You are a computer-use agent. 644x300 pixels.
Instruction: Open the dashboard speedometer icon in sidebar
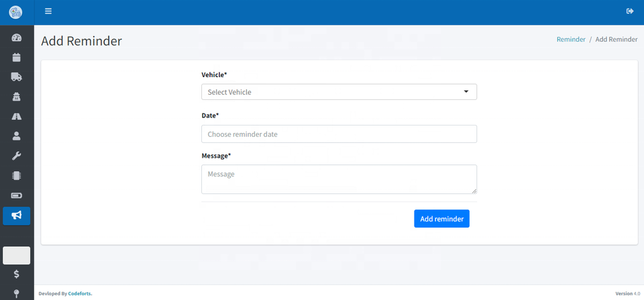click(17, 38)
